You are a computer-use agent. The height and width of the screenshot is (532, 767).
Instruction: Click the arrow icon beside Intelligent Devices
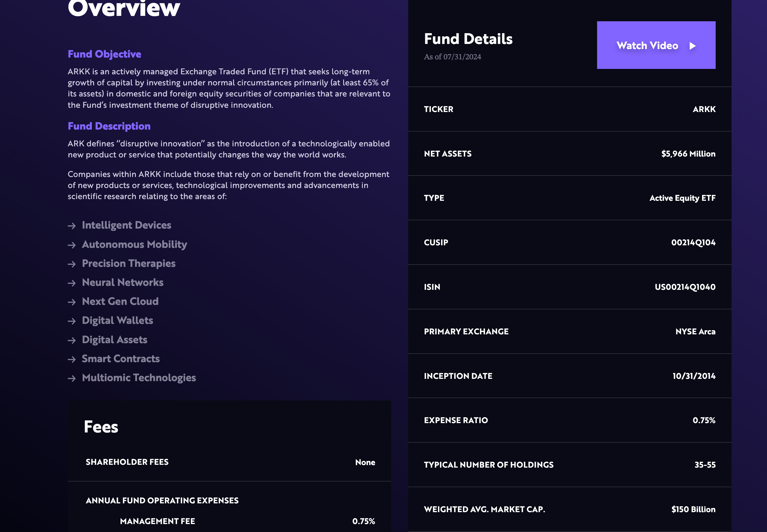(72, 226)
